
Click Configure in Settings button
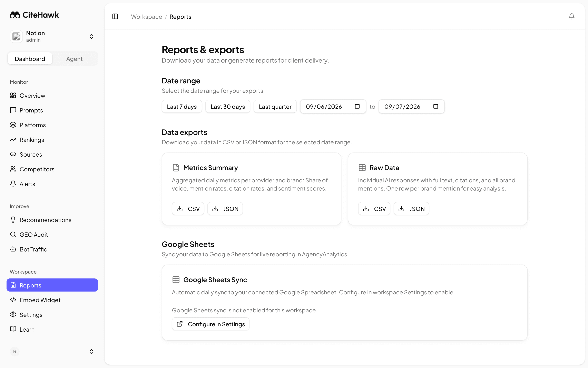pos(211,324)
